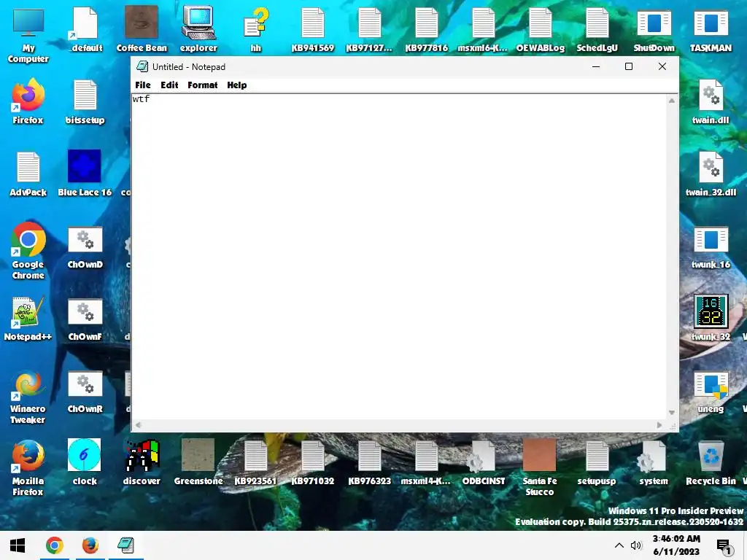This screenshot has width=747, height=560.
Task: Select the KB941569 file icon
Action: (x=313, y=29)
